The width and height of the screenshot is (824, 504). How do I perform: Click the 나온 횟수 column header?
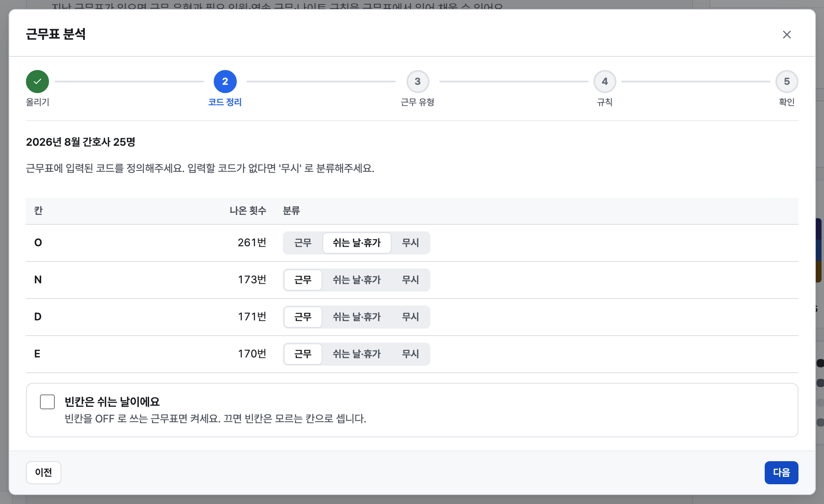click(248, 211)
